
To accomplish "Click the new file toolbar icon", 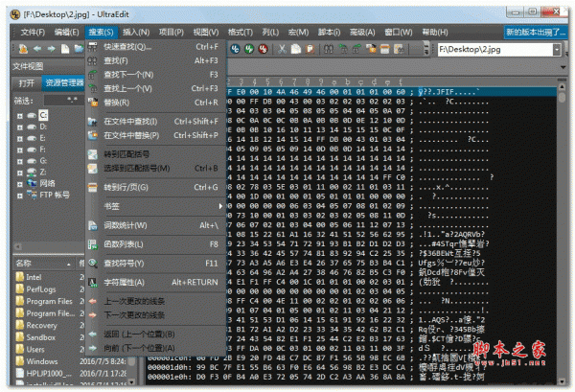I will tap(65, 49).
